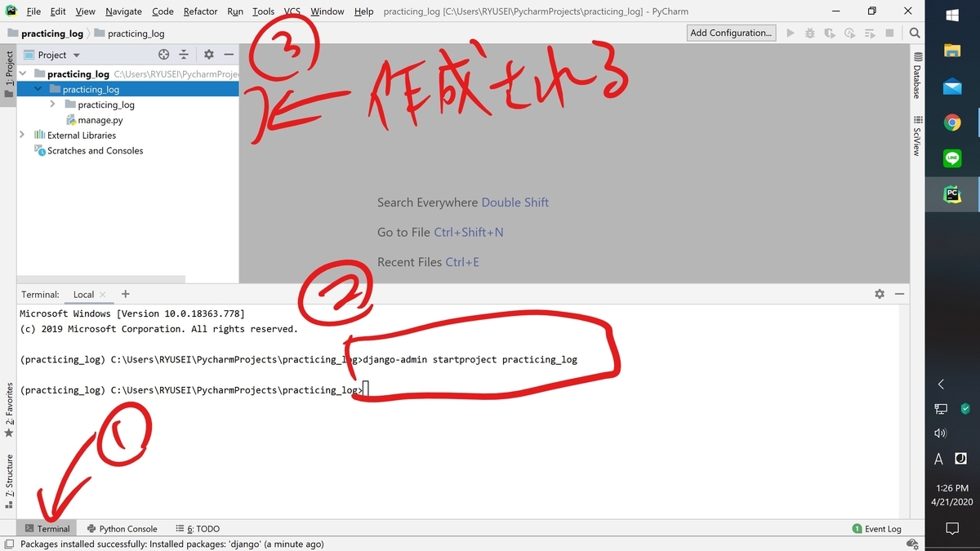Click the IME 'A' input indicator in tray
Screen dimensions: 980x551
point(938,459)
